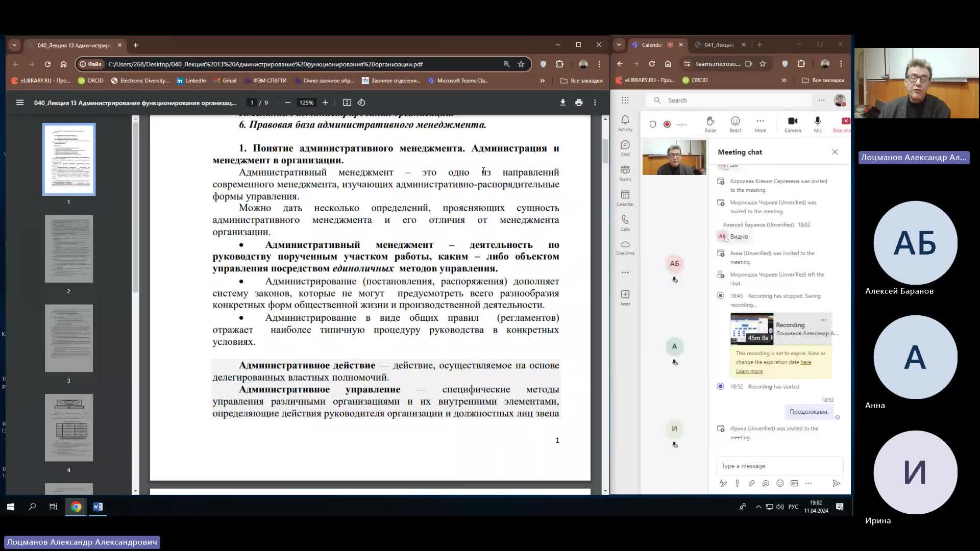Open eLIBRARY.RU bookmark in PDF browser
Viewport: 980px width, 551px height.
coord(41,81)
